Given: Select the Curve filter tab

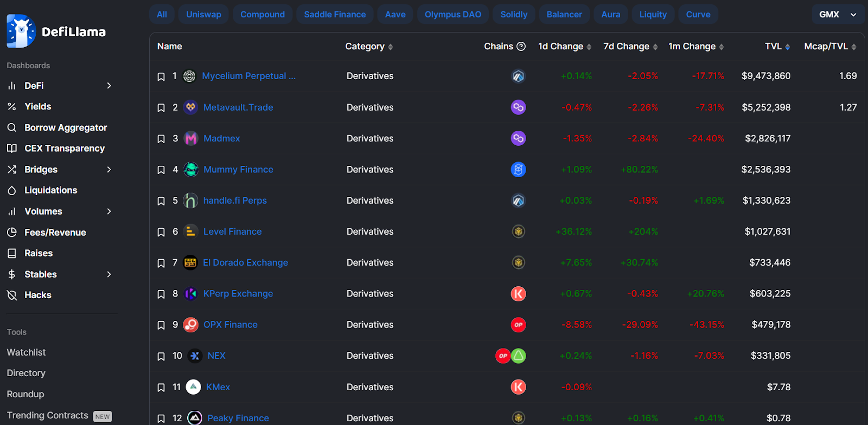Looking at the screenshot, I should (698, 15).
